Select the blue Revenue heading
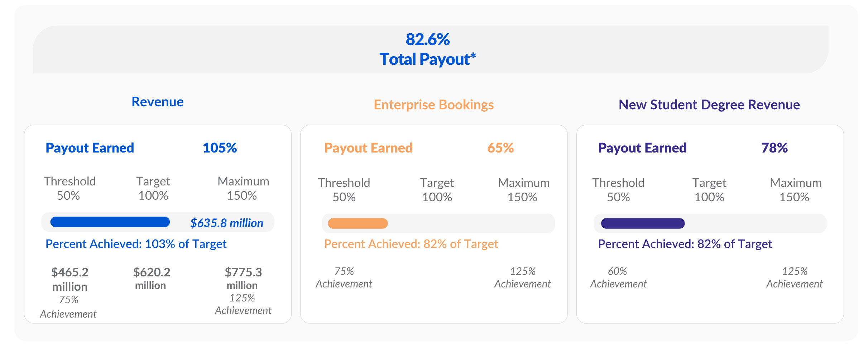 [x=157, y=102]
